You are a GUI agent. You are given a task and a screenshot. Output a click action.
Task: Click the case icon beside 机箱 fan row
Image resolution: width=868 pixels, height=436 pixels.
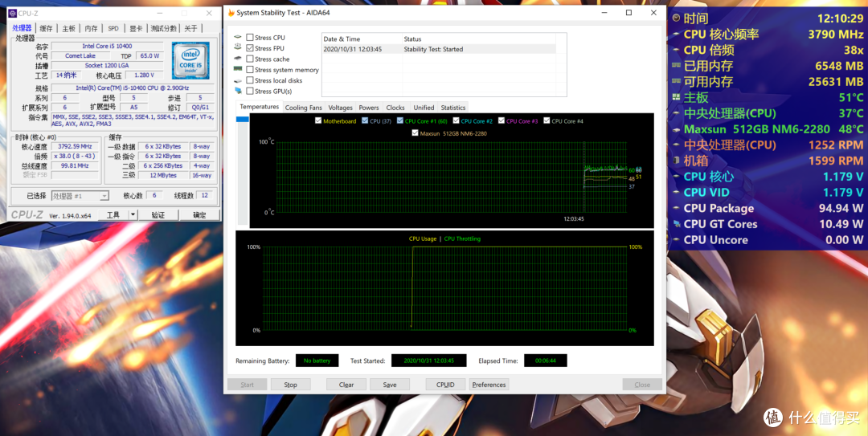pos(676,161)
